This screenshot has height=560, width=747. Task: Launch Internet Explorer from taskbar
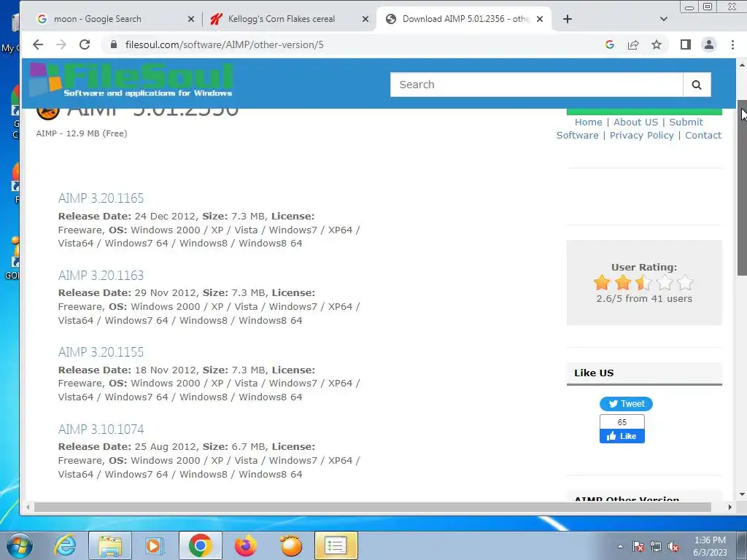[65, 545]
